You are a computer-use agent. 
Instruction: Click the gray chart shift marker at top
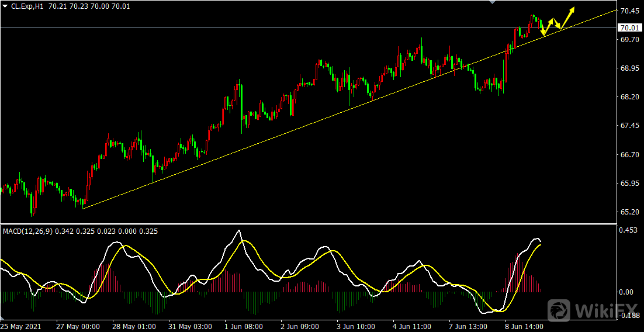pyautogui.click(x=492, y=2)
